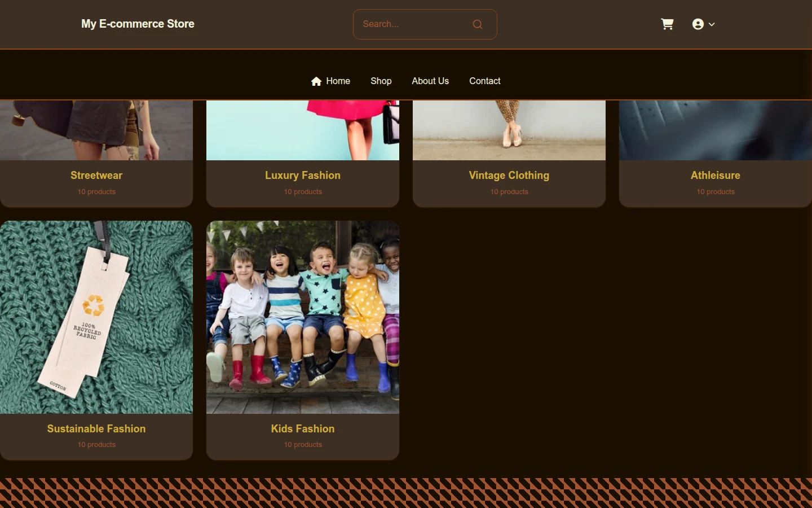812x508 pixels.
Task: Open the Athleisure category title
Action: tap(716, 176)
